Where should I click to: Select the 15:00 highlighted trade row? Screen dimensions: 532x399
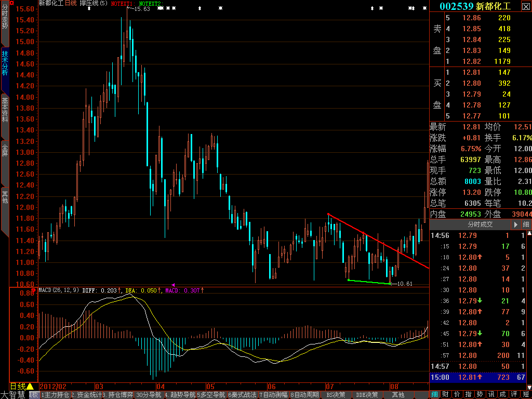coord(478,377)
